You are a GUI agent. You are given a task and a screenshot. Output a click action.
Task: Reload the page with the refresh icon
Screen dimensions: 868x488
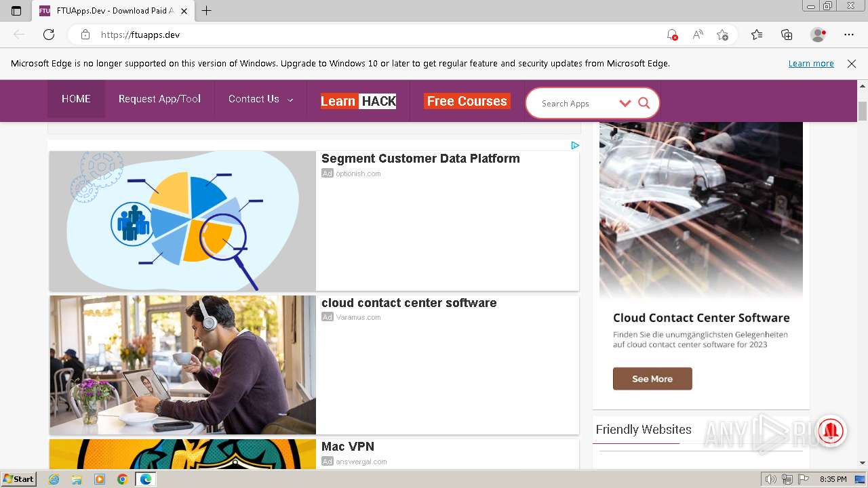[49, 35]
